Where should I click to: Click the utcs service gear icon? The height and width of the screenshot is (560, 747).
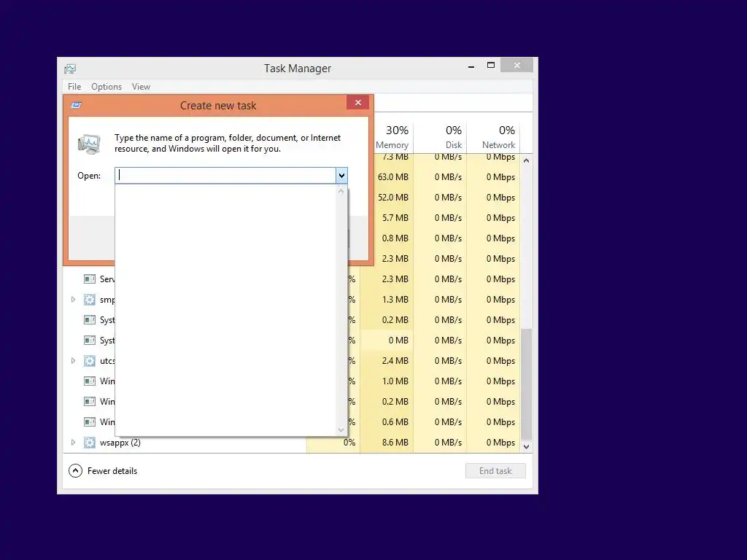(x=90, y=360)
